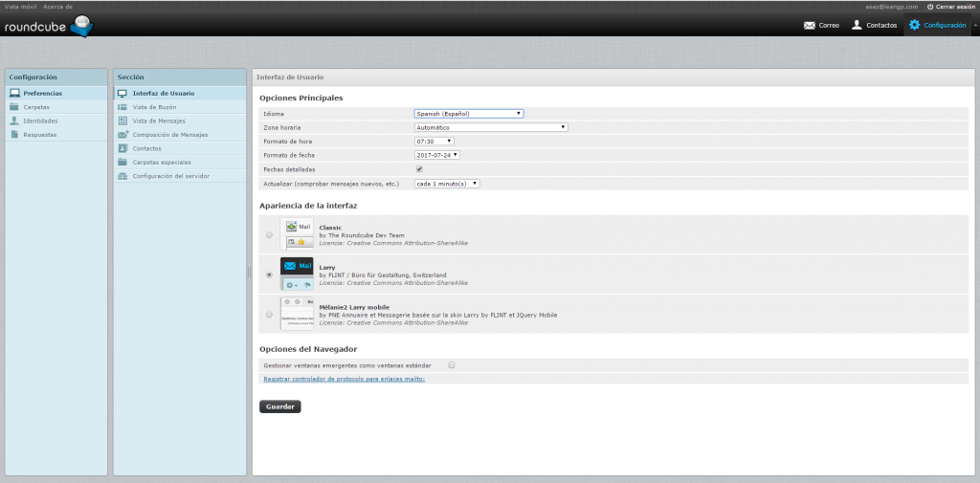
Task: Click Registrar controlador de protocolo mailto link
Action: (345, 379)
